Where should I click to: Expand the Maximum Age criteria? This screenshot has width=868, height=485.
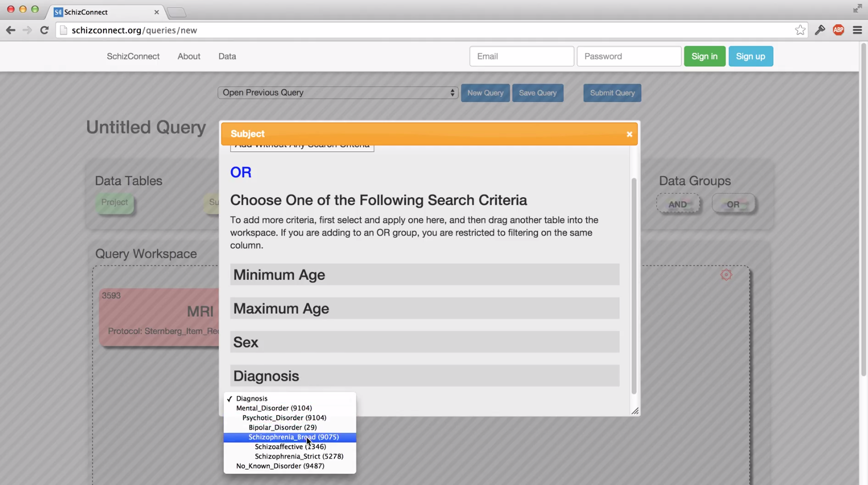[425, 308]
